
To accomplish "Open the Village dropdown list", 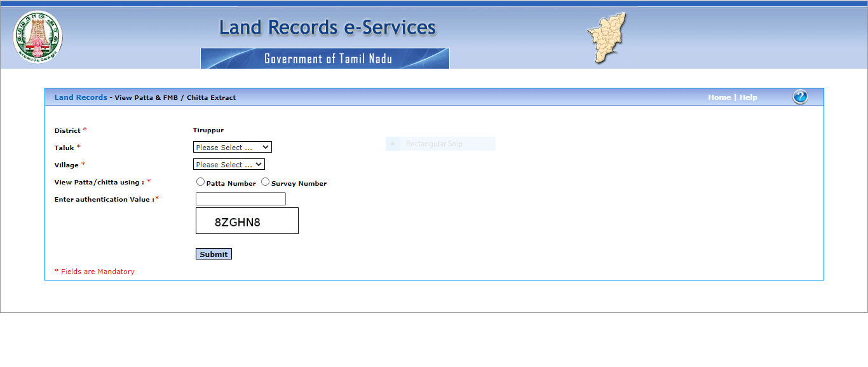I will [x=229, y=163].
